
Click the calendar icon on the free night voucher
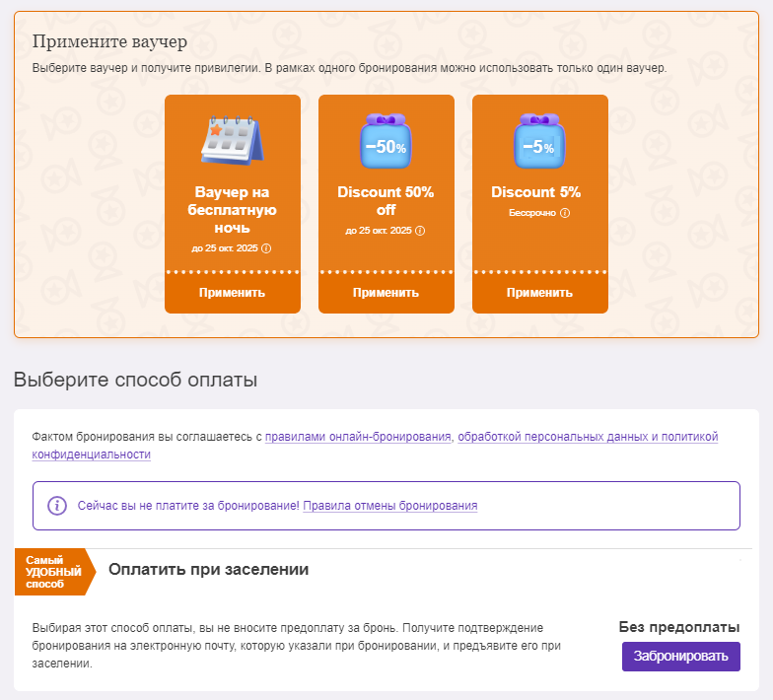point(233,140)
